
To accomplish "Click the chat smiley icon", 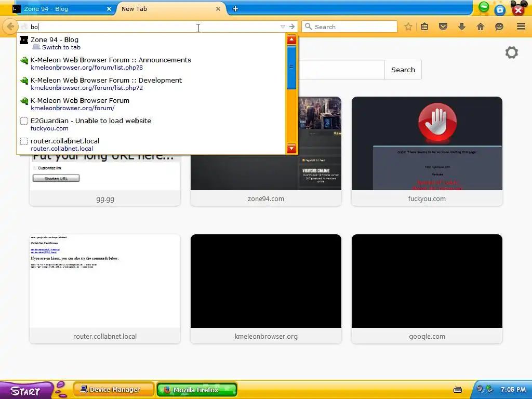I will tap(499, 26).
